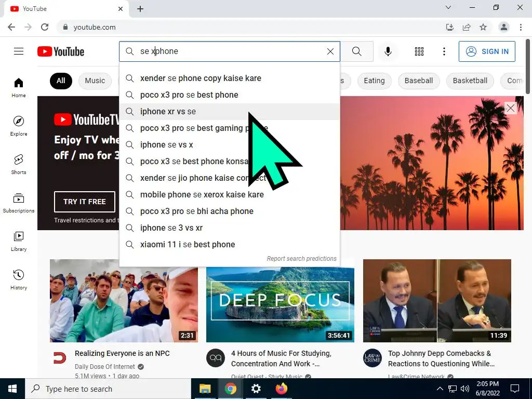Choose suggestion 'iphone xr vs se'
The image size is (532, 399).
[230, 111]
